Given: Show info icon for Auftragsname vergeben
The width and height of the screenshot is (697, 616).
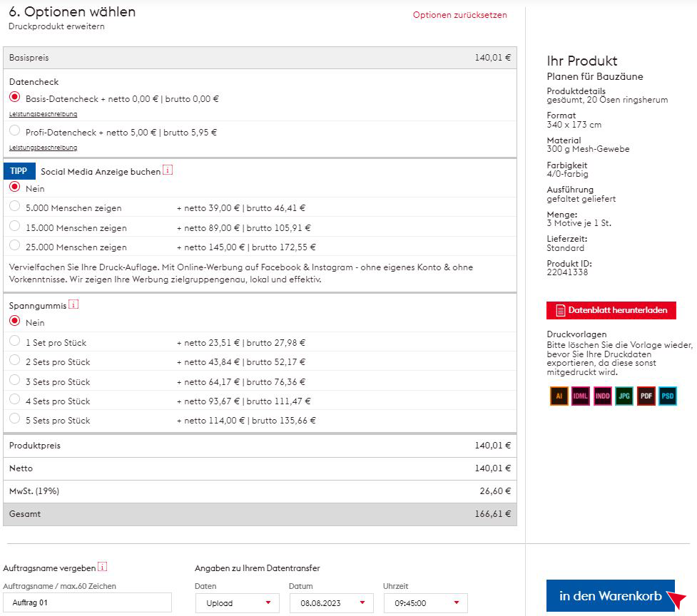Looking at the screenshot, I should click(x=103, y=567).
